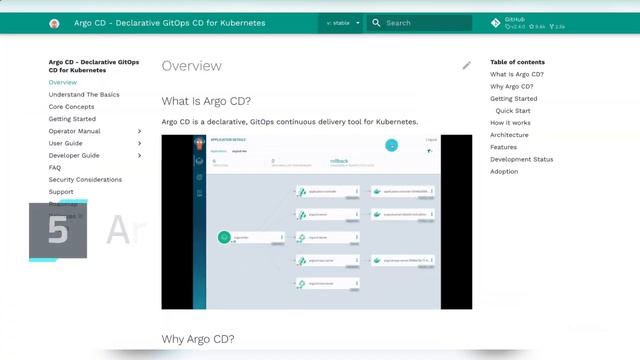Click the Argo CD logo in header
This screenshot has height=360, width=640.
coord(54,24)
